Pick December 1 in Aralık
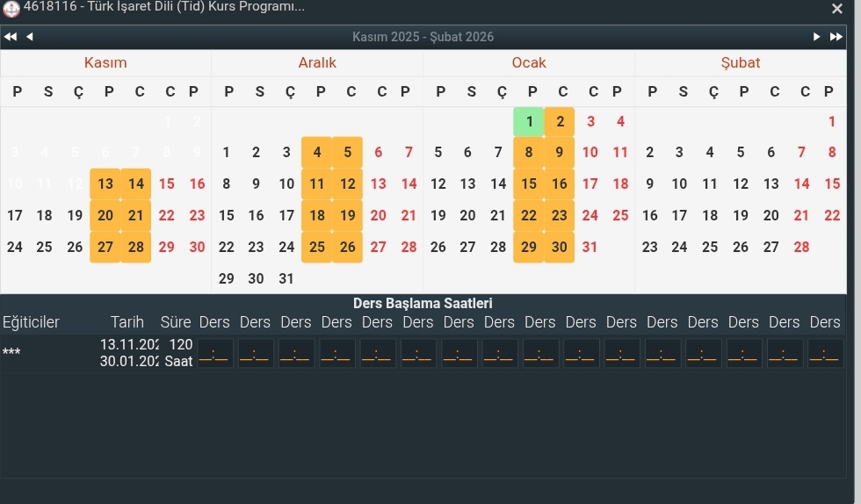861x504 pixels. point(226,152)
